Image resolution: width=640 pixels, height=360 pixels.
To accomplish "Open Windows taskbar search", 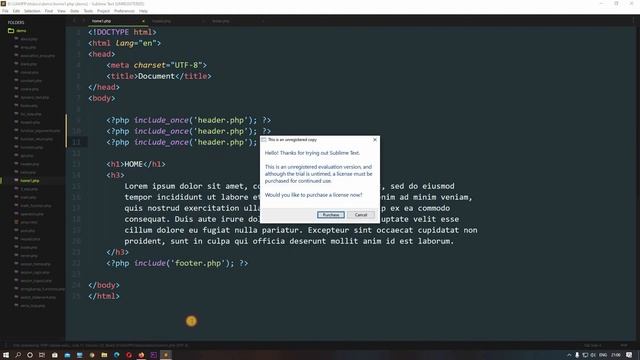I will point(18,355).
